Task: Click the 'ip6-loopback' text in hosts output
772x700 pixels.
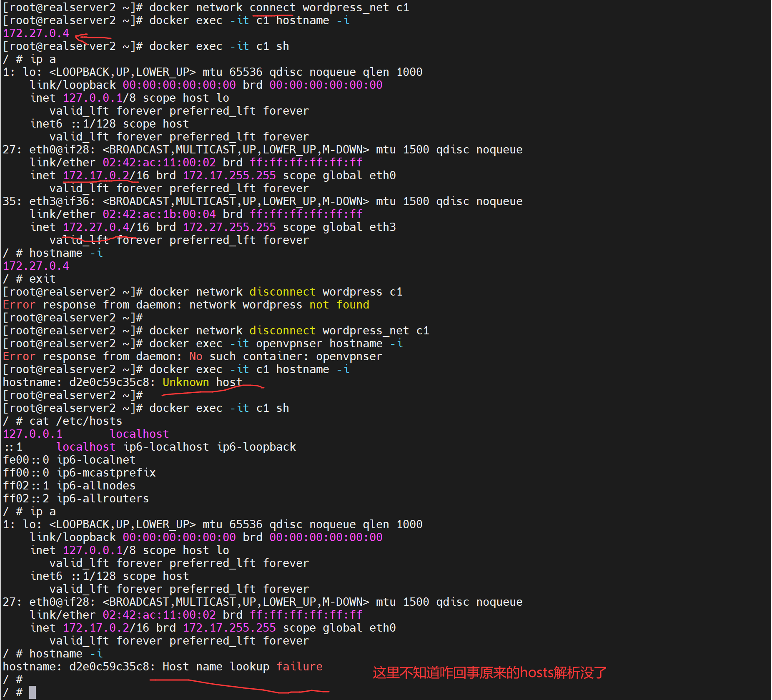Action: 256,447
